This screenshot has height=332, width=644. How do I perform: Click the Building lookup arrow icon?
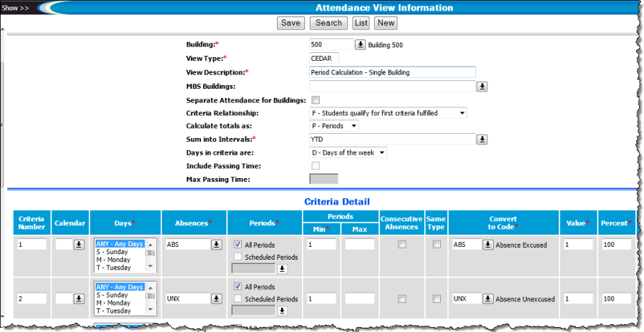tap(361, 44)
